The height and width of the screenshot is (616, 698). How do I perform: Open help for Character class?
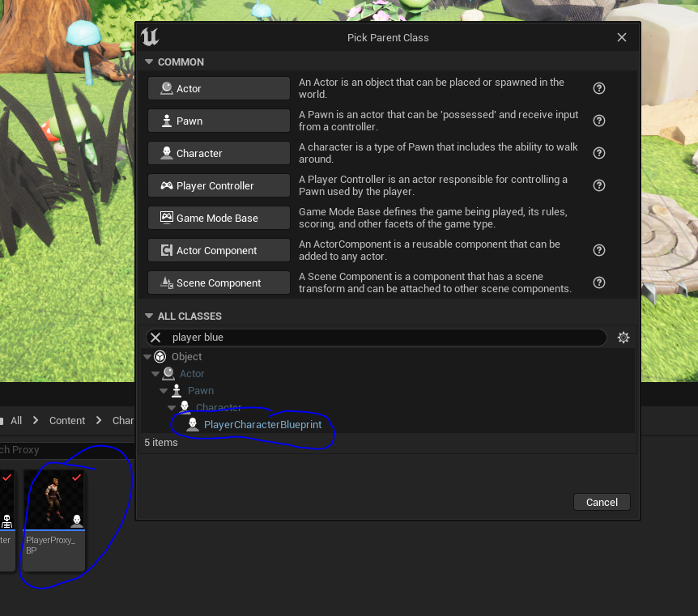click(599, 153)
